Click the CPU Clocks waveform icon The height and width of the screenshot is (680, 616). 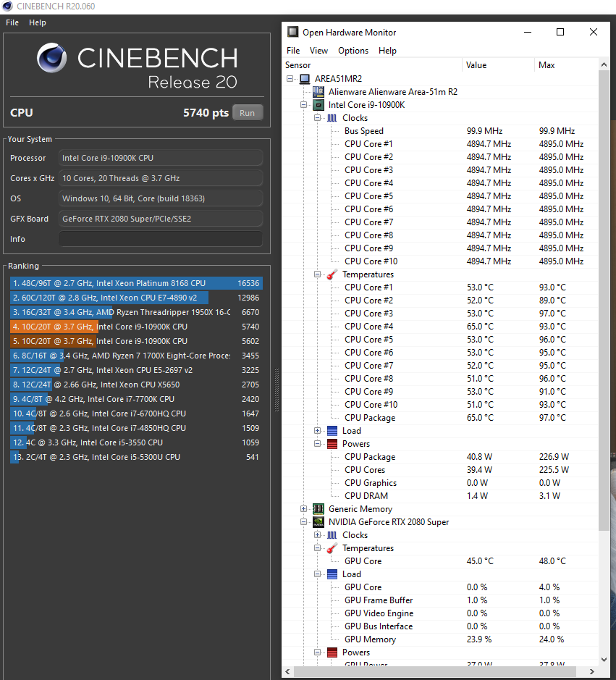[332, 118]
